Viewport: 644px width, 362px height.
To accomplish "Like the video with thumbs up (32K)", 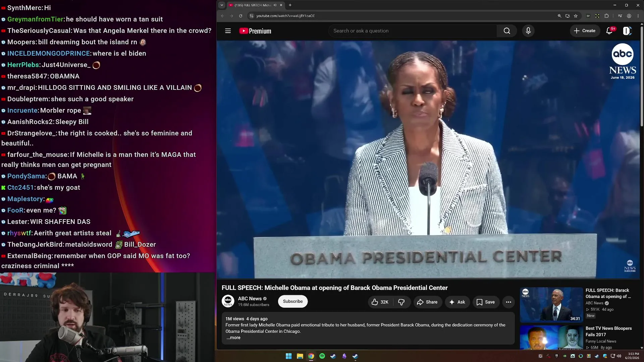I will pyautogui.click(x=380, y=302).
